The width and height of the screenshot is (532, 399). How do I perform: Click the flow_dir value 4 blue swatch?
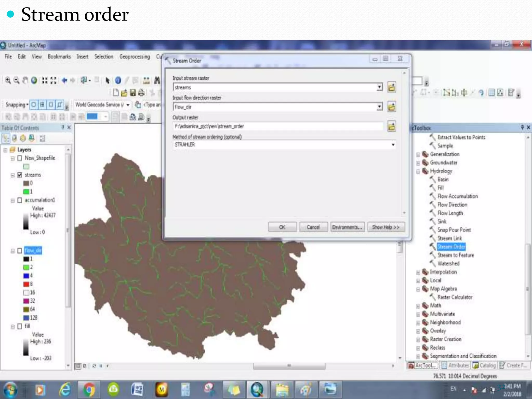pyautogui.click(x=26, y=276)
